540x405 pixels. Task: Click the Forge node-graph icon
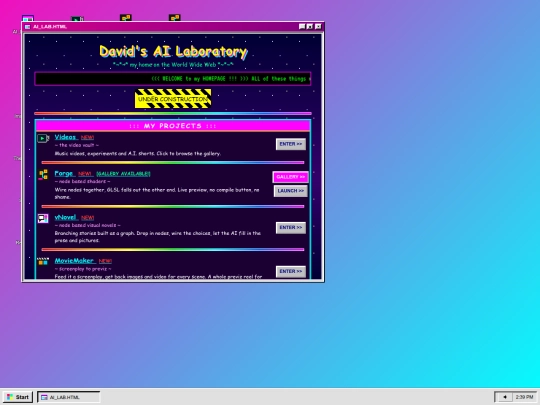[43, 174]
